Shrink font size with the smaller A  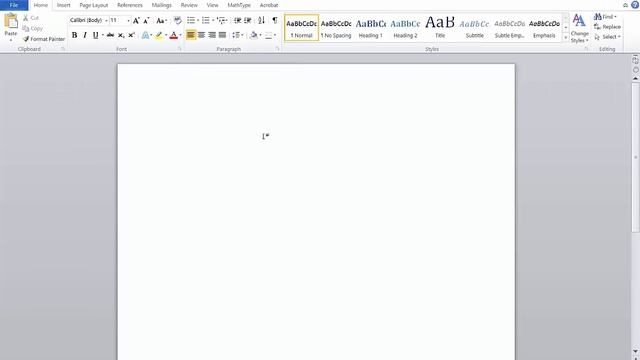(x=146, y=20)
